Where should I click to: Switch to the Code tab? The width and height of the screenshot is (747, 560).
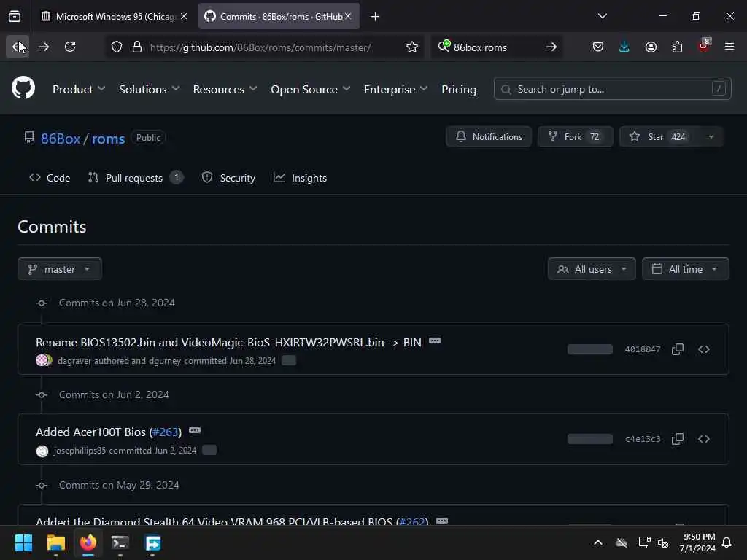tap(50, 178)
